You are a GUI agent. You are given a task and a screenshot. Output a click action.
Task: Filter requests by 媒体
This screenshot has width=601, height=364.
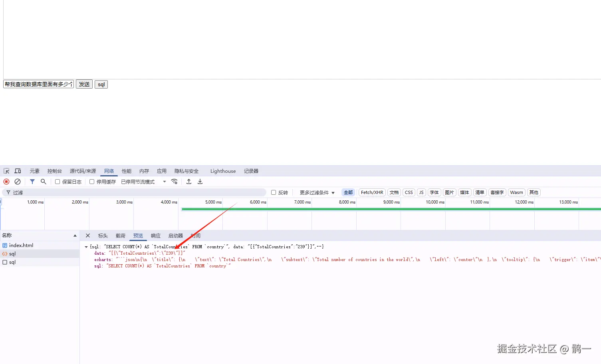(x=465, y=192)
